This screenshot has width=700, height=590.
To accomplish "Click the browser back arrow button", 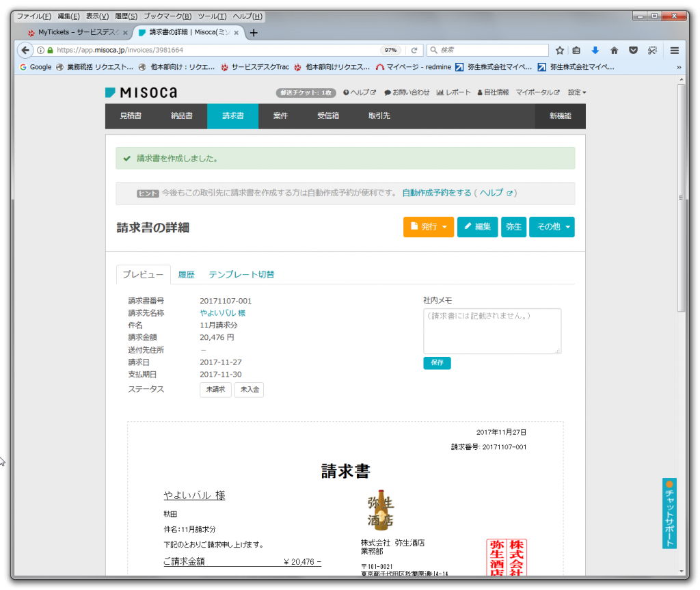I will point(25,50).
